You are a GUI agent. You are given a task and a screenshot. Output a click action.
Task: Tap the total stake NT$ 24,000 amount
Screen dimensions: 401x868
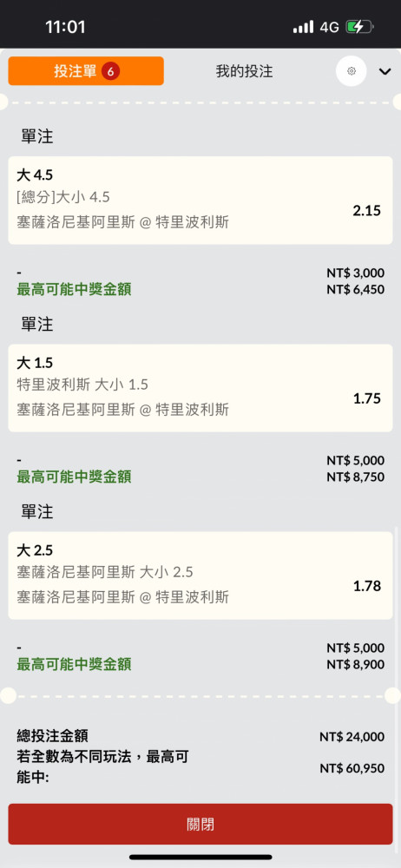click(x=352, y=737)
